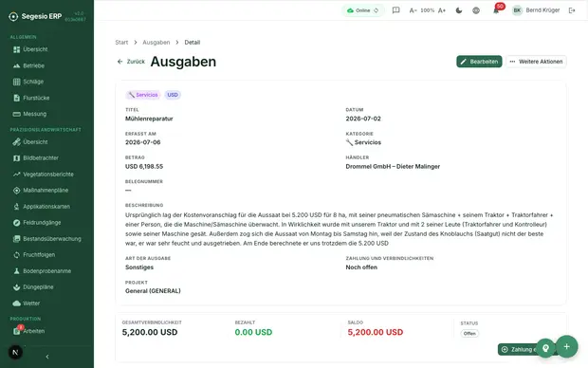Open the Wetter cloud icon

[16, 304]
